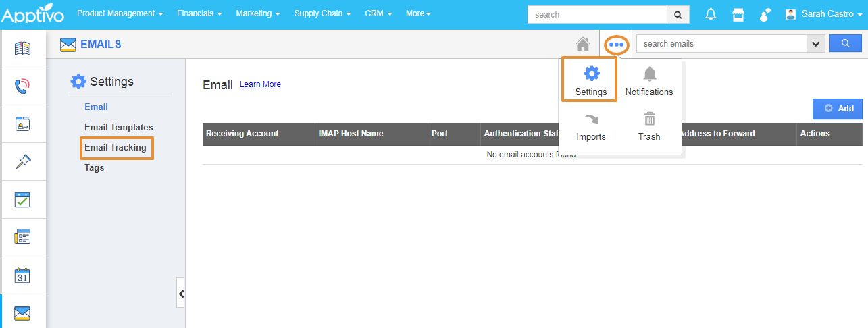Click the phone call icon in left sidebar

23,86
